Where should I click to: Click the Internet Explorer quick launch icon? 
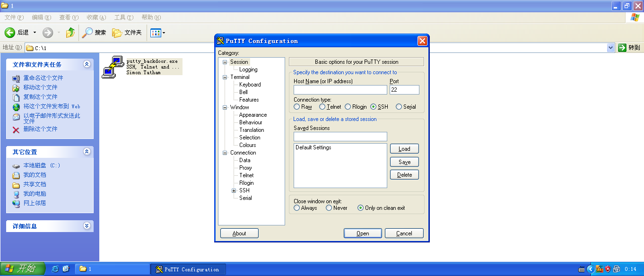click(x=55, y=269)
